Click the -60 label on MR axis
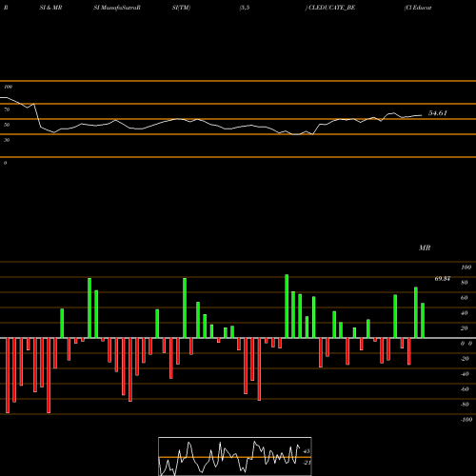The width and height of the screenshot is (476, 476). [x=465, y=389]
